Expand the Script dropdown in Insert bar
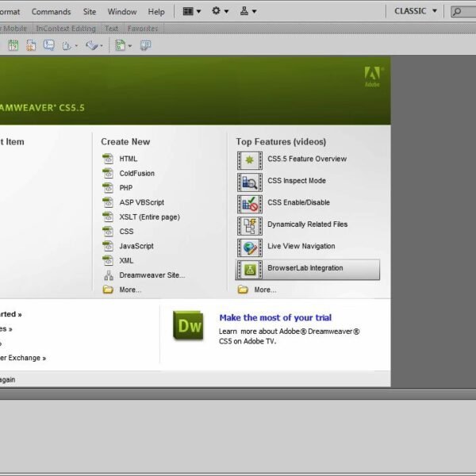 point(94,45)
